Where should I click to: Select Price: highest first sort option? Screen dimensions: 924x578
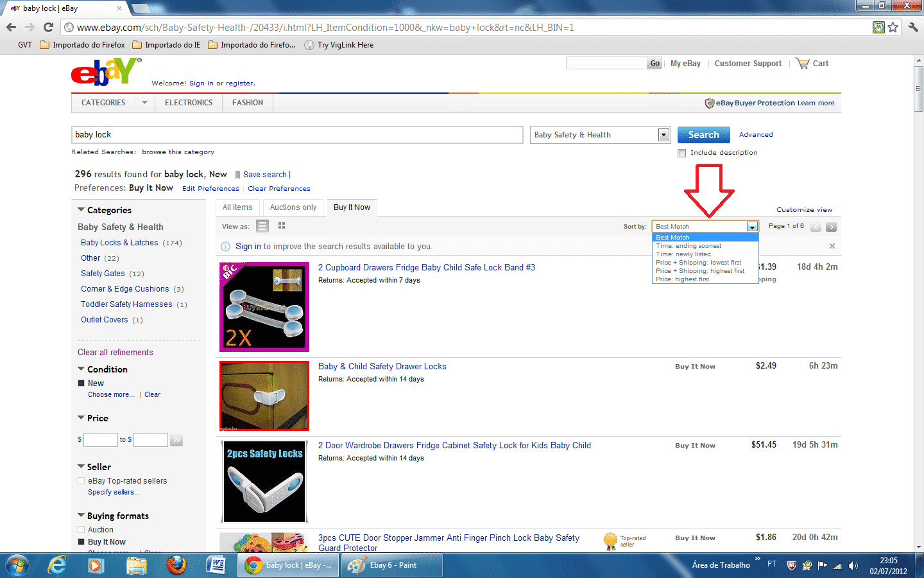tap(682, 279)
